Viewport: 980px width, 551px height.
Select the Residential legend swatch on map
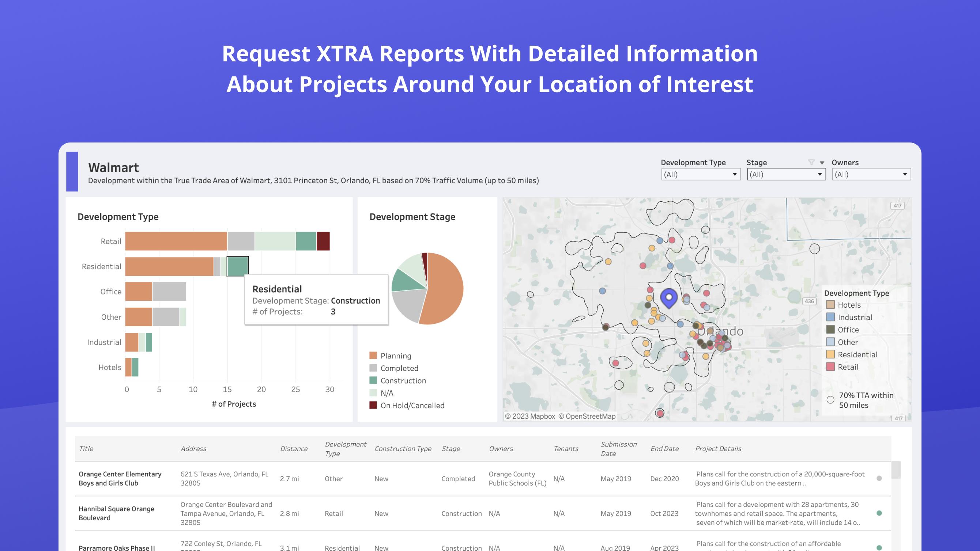pos(830,354)
